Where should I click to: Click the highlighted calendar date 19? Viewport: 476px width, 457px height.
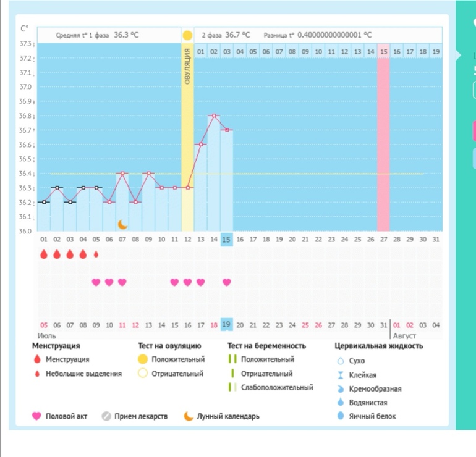coord(227,325)
